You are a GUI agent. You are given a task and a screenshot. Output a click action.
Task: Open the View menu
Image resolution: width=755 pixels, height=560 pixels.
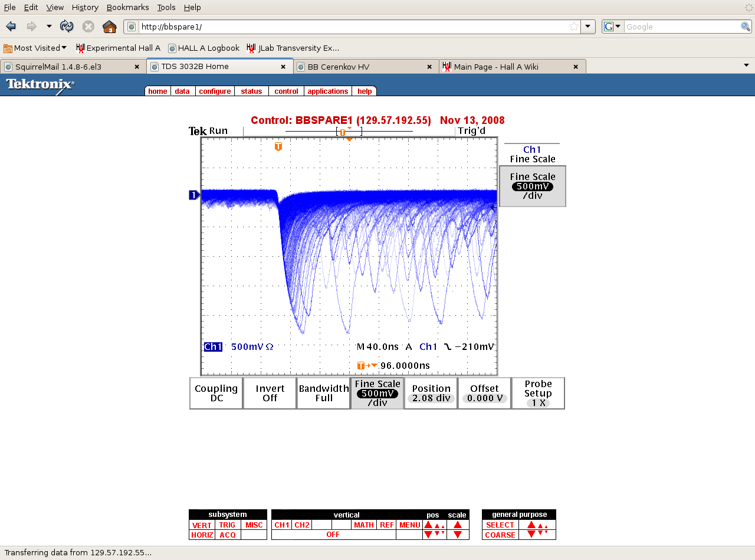(55, 7)
